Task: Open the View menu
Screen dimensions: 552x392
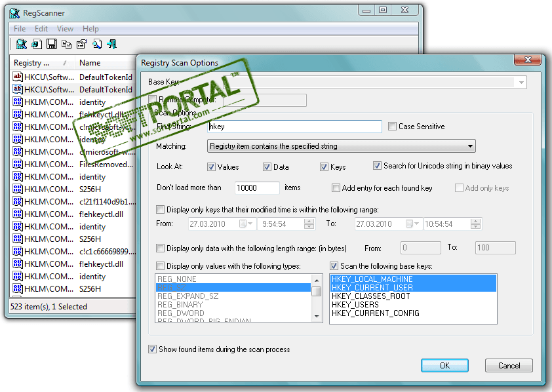Action: coord(65,28)
